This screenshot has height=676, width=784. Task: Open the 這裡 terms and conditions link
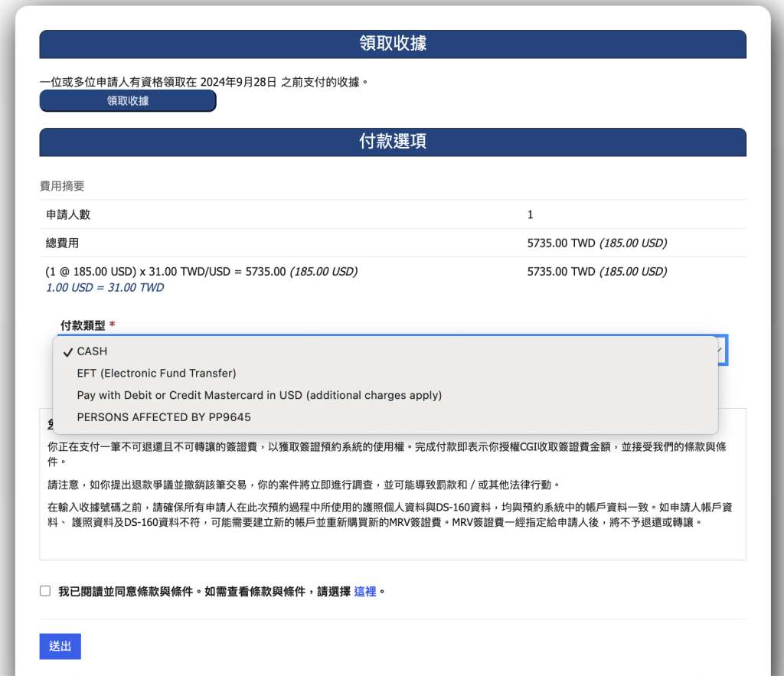(364, 592)
